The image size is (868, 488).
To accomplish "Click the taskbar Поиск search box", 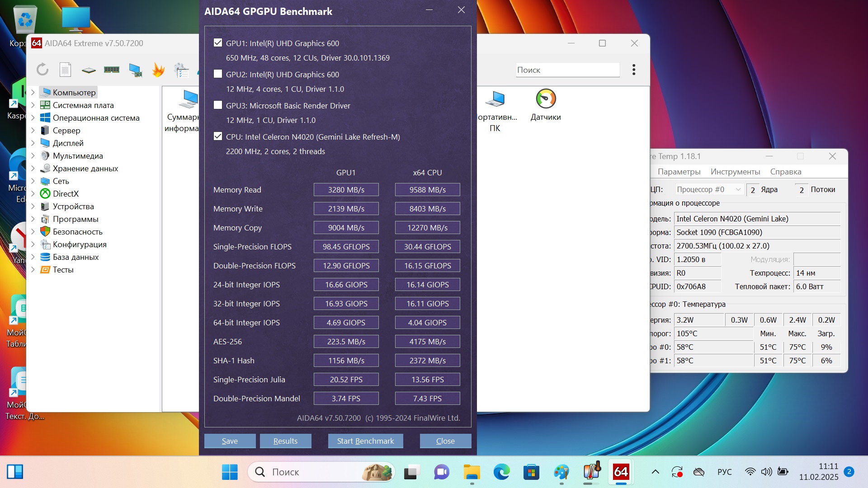I will pyautogui.click(x=321, y=472).
